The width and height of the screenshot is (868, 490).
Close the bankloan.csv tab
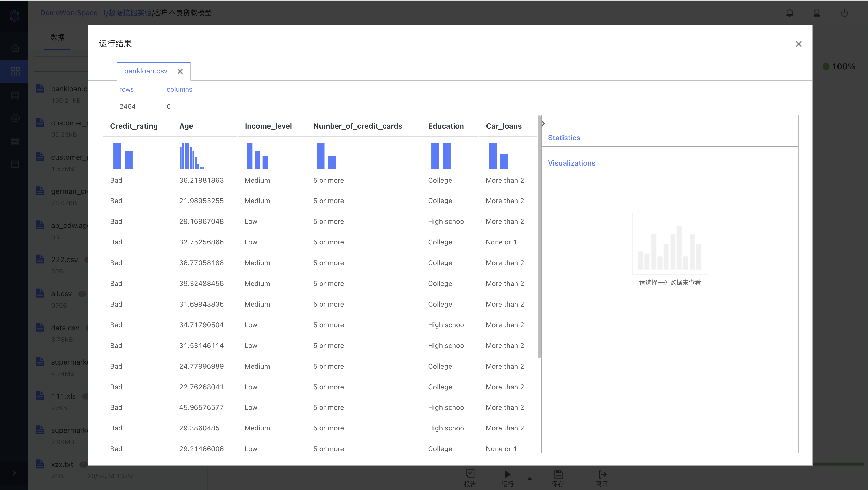180,71
